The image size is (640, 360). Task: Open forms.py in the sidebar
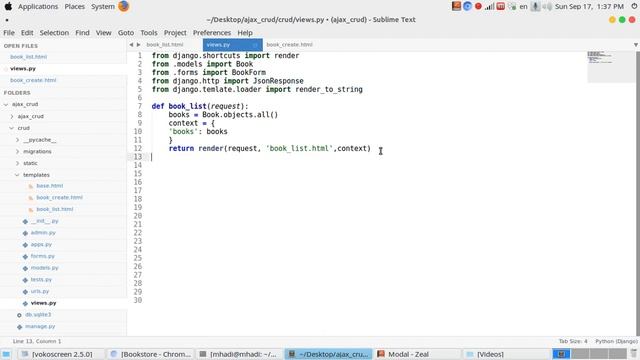pos(42,256)
